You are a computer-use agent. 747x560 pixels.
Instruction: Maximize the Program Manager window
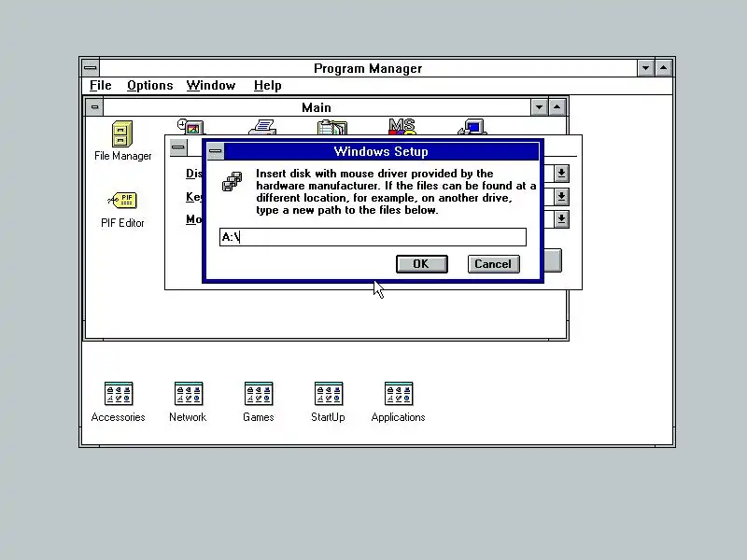(x=664, y=68)
